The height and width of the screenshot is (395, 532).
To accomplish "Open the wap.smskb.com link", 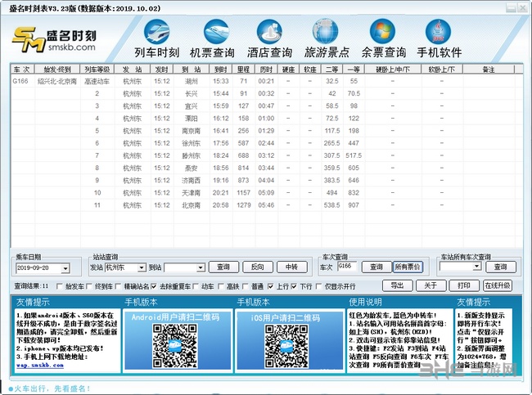I will coord(40,366).
